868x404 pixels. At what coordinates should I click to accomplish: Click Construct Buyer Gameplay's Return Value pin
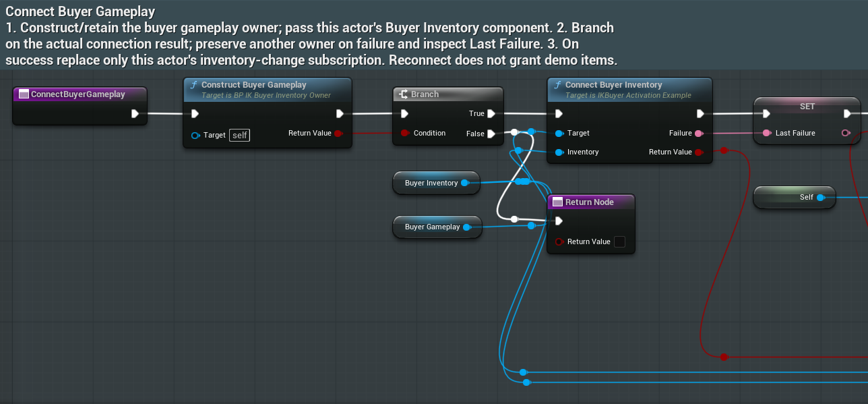(x=338, y=133)
